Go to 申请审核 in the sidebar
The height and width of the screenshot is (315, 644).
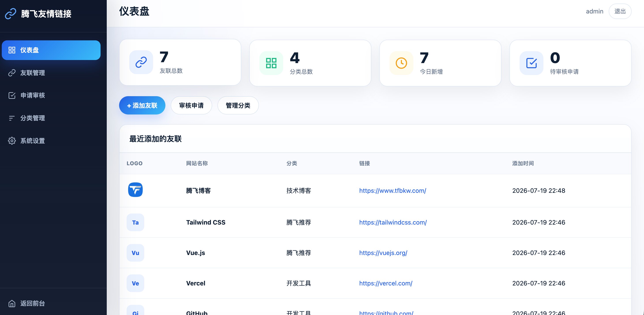point(51,95)
